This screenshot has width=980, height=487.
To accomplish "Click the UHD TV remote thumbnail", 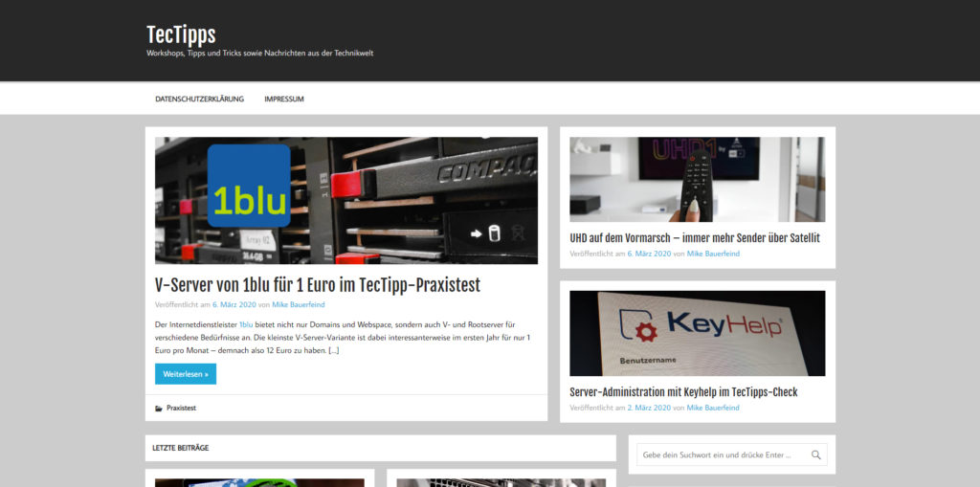I will click(697, 180).
